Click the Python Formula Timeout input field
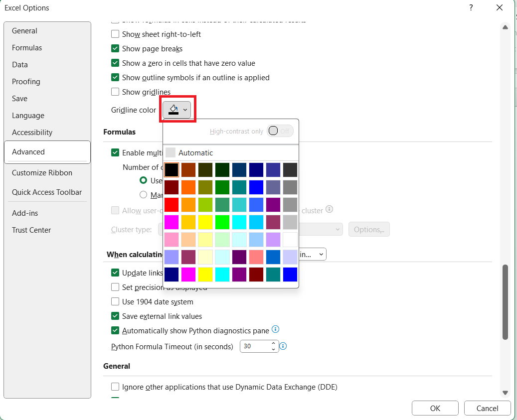The width and height of the screenshot is (517, 420). point(255,346)
